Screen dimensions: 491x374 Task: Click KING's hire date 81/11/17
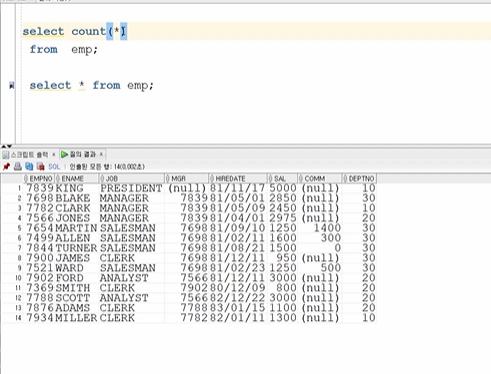coord(237,188)
